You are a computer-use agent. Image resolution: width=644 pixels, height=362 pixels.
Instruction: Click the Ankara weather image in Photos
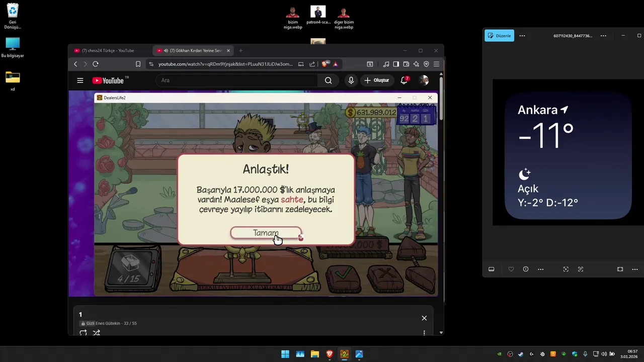click(568, 152)
